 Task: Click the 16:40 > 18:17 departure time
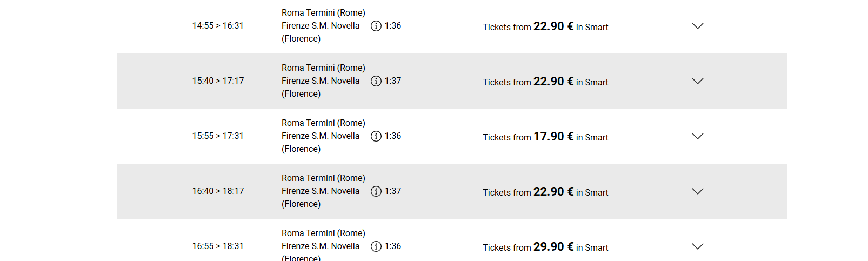[218, 191]
